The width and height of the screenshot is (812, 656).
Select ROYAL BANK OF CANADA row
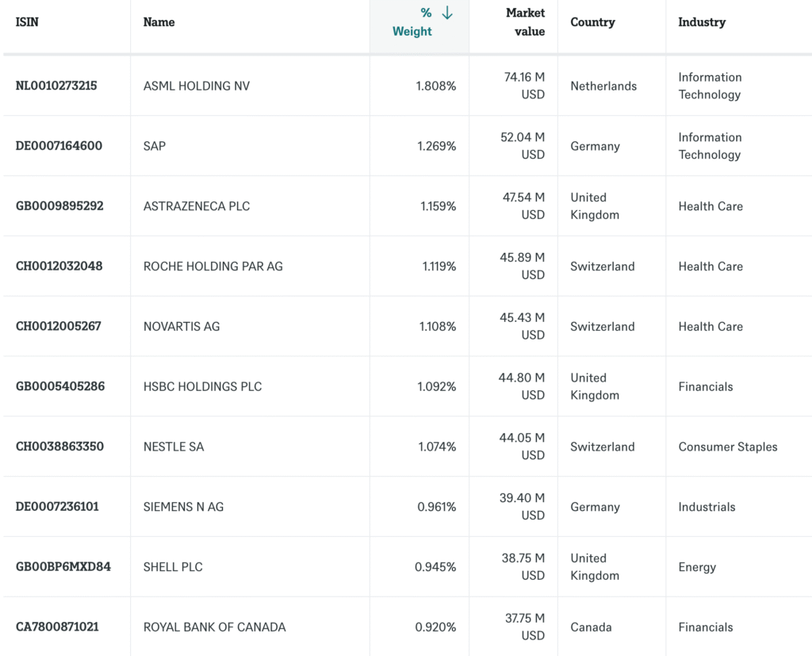[214, 627]
